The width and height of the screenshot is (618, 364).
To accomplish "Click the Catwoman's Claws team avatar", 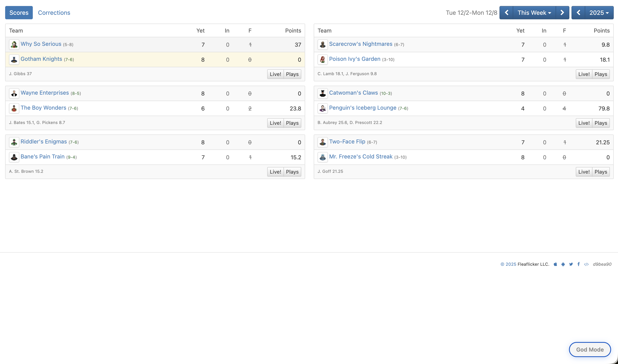I will (x=323, y=93).
